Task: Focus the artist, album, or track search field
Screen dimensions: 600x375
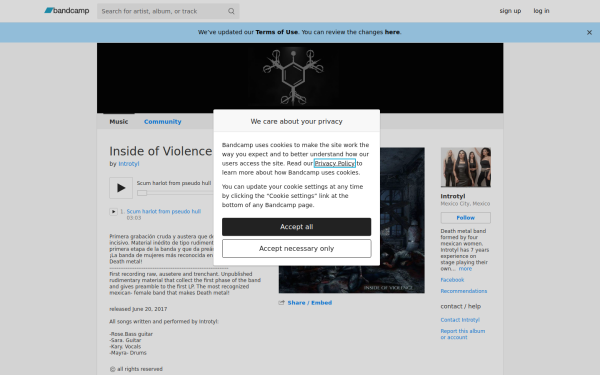Action: pyautogui.click(x=168, y=11)
